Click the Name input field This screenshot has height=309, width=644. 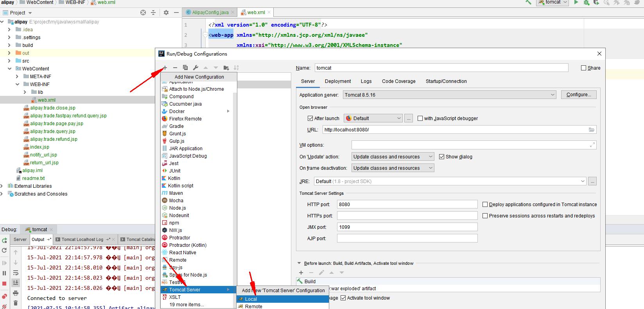click(x=441, y=68)
